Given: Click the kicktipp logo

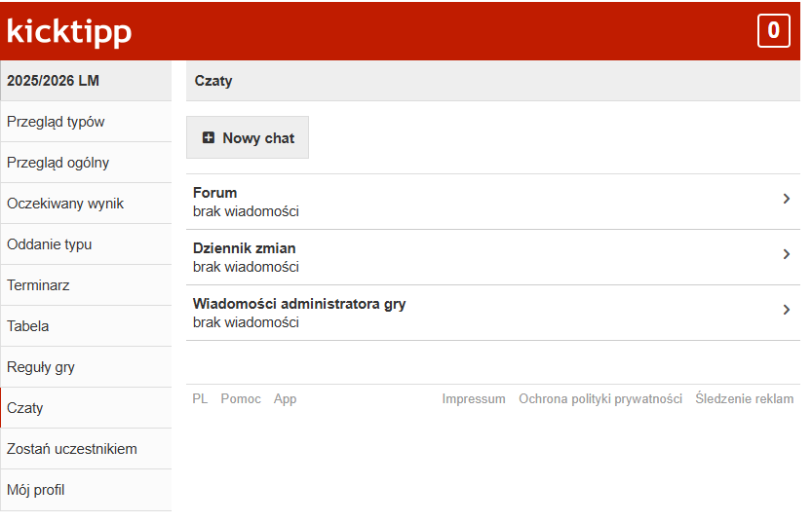Looking at the screenshot, I should point(69,31).
